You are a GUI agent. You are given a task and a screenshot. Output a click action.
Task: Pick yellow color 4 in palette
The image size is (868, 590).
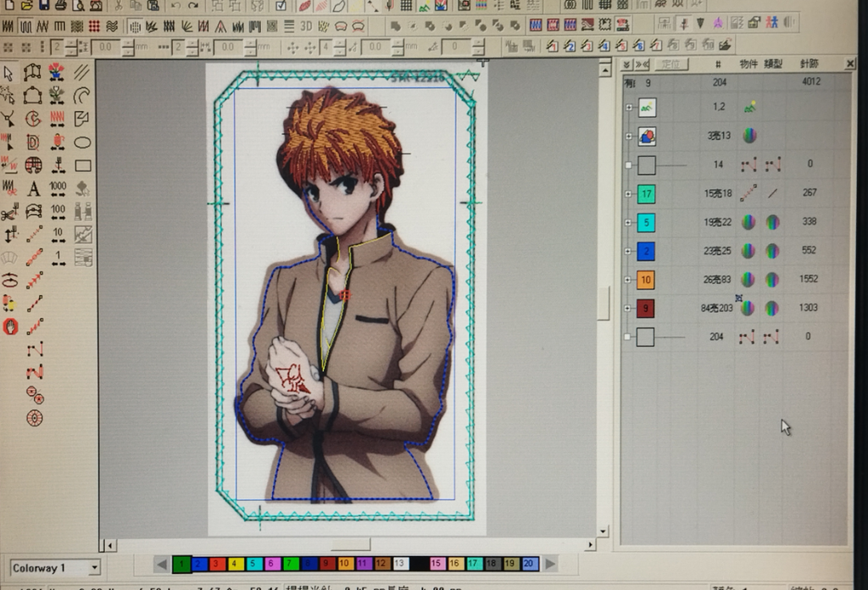(x=236, y=564)
